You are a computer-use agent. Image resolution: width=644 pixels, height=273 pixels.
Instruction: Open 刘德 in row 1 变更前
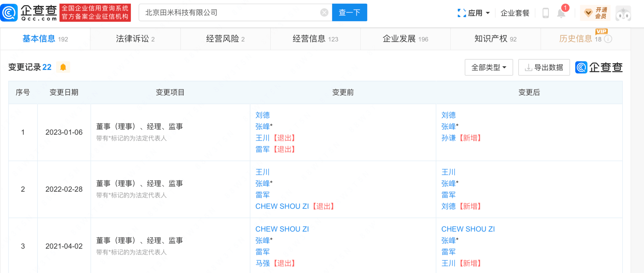tap(263, 115)
